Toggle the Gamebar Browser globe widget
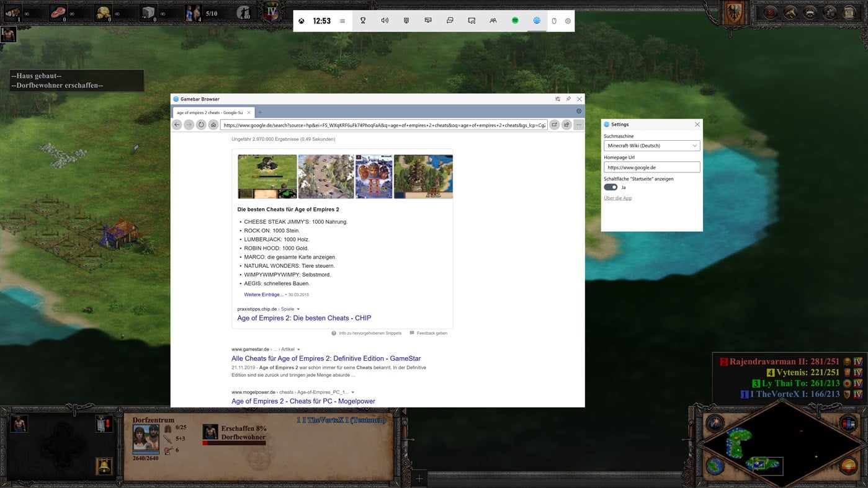The height and width of the screenshot is (488, 868). coord(537,20)
